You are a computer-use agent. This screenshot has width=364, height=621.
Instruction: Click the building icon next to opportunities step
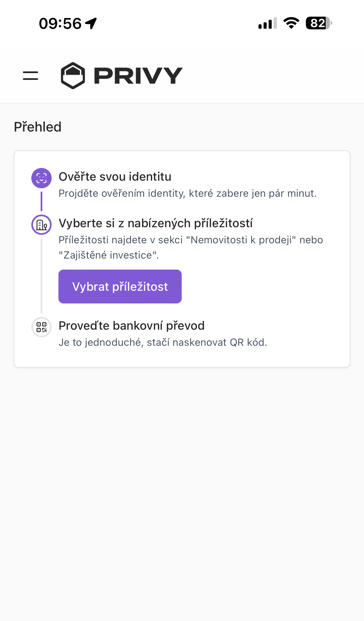(41, 224)
